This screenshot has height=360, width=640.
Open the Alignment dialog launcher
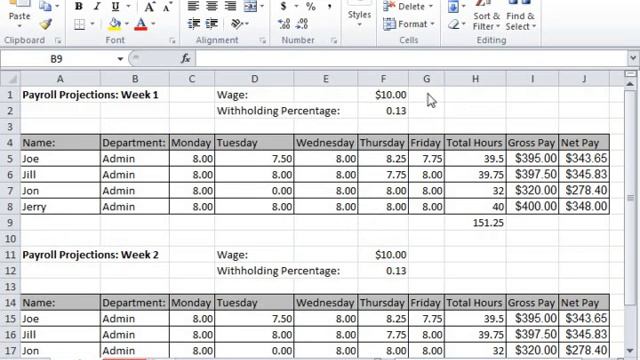pos(262,40)
